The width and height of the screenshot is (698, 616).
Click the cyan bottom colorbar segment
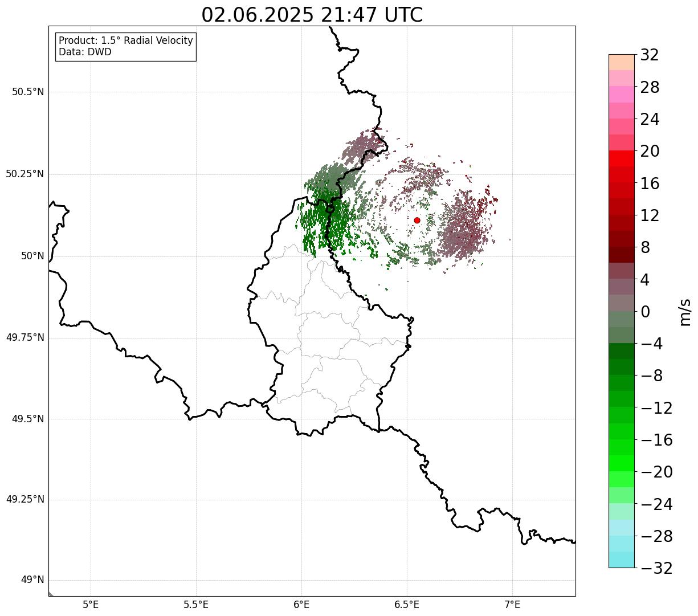(622, 560)
